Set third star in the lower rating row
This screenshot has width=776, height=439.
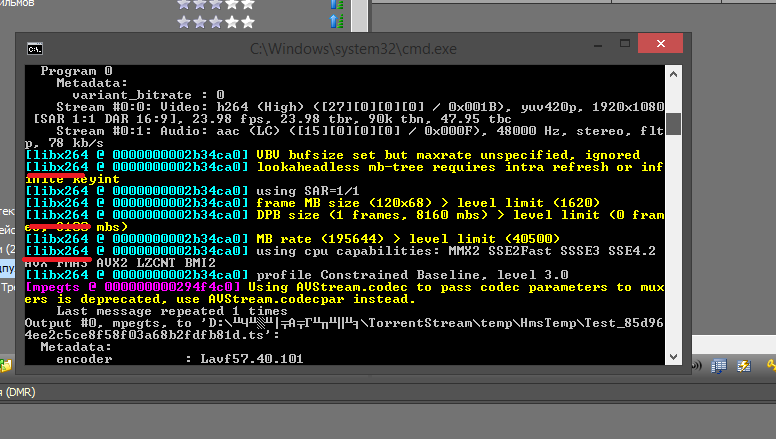click(x=215, y=20)
